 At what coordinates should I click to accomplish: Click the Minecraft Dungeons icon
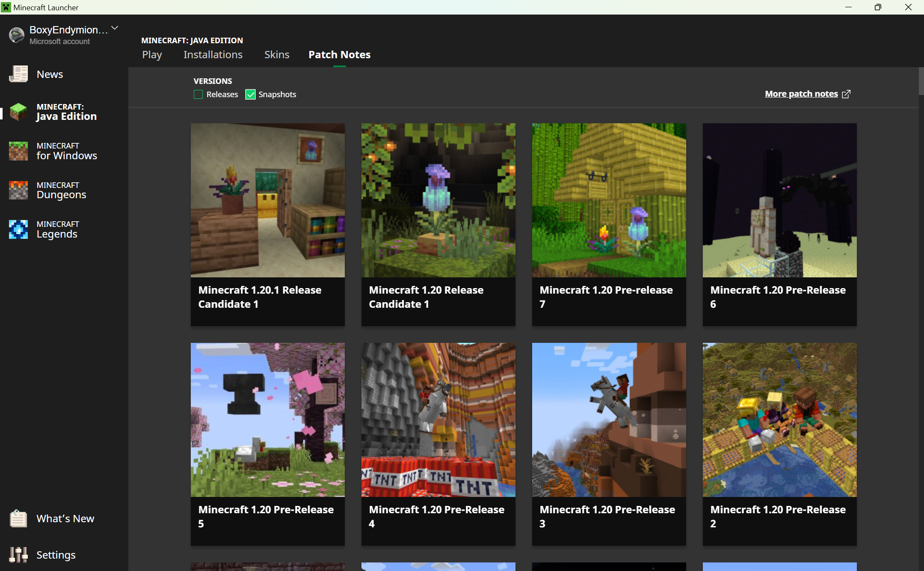pyautogui.click(x=18, y=190)
